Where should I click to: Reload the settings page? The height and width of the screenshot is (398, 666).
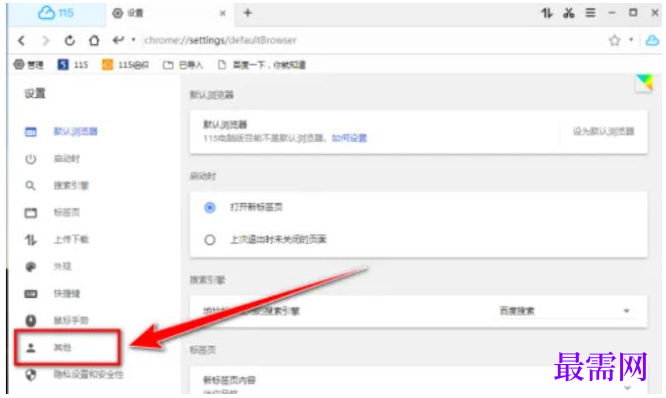(70, 40)
